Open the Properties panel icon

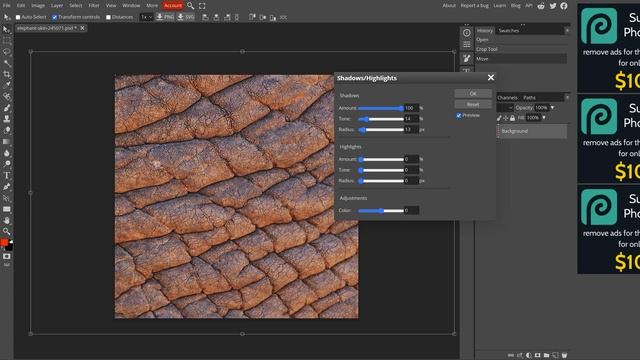tap(467, 44)
